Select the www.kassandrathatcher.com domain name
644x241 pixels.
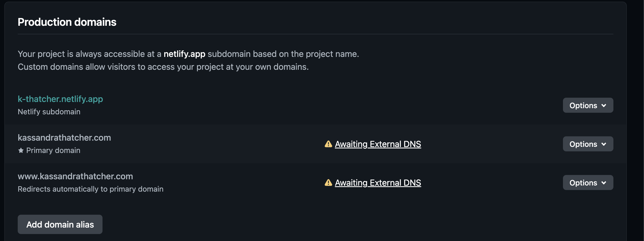tap(75, 176)
